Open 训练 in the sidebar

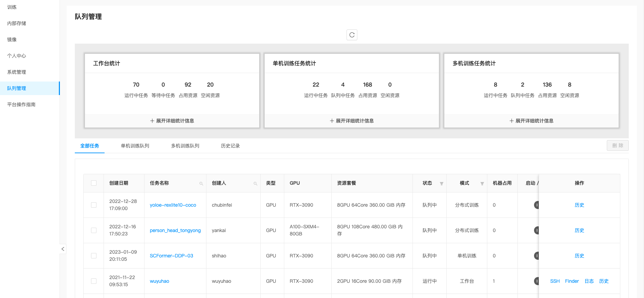29,7
